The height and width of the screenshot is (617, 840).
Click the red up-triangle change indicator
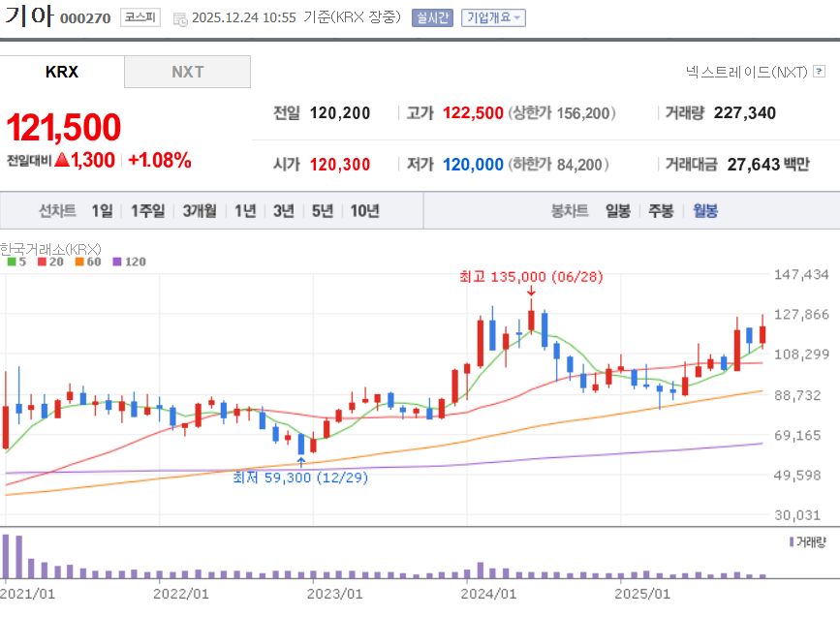click(x=62, y=159)
